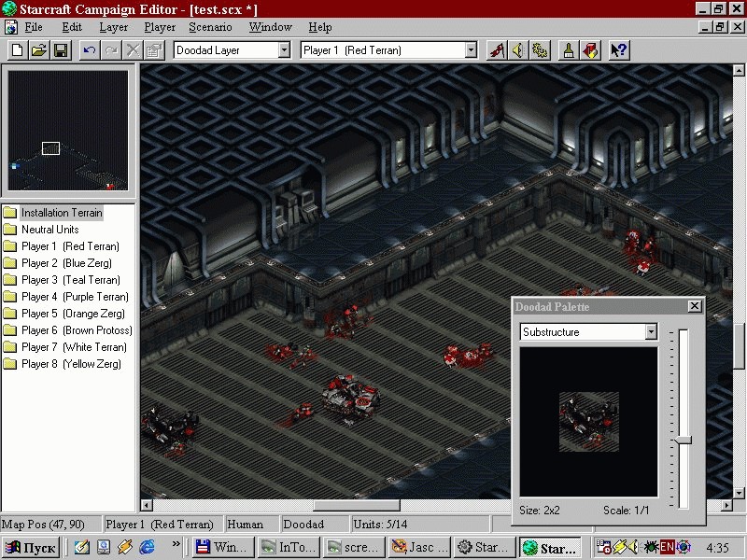Screen dimensions: 747x560
Task: Click the New scenario toolbar icon
Action: tap(17, 50)
